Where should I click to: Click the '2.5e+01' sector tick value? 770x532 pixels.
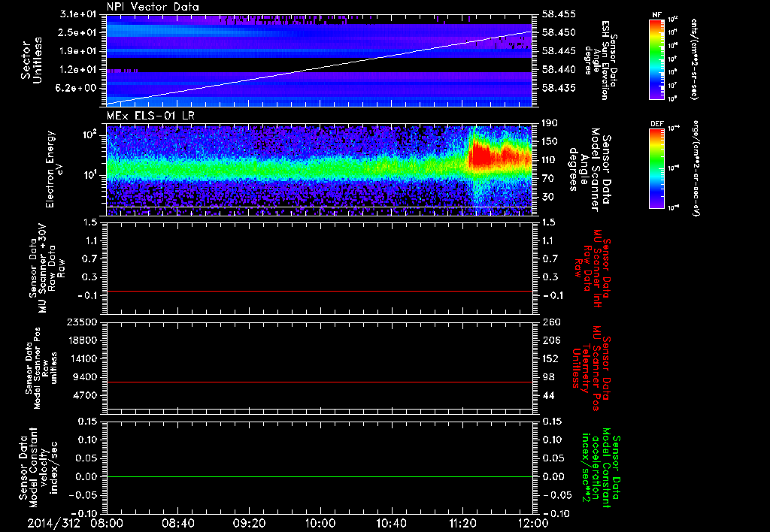(x=78, y=32)
